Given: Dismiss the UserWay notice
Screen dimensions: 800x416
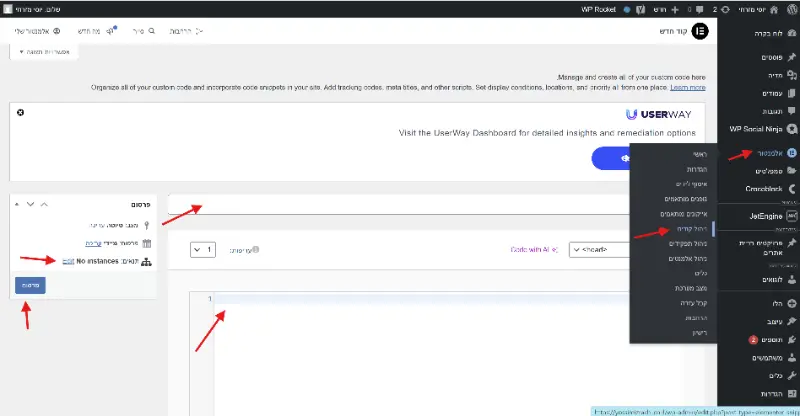Looking at the screenshot, I should [20, 112].
